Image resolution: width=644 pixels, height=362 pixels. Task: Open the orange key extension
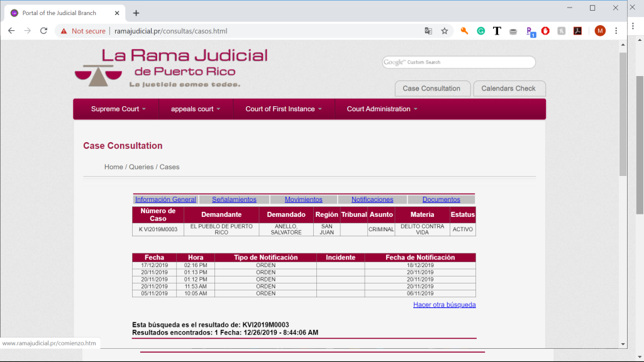tap(465, 31)
